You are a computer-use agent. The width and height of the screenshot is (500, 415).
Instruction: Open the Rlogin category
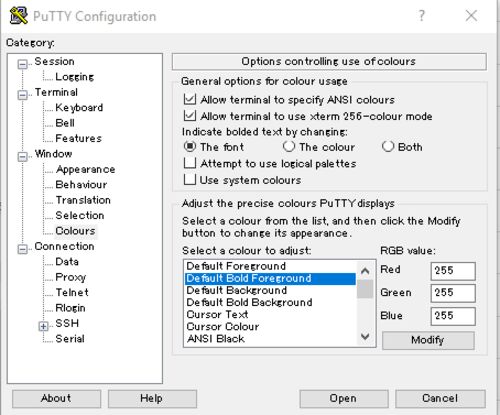point(70,308)
